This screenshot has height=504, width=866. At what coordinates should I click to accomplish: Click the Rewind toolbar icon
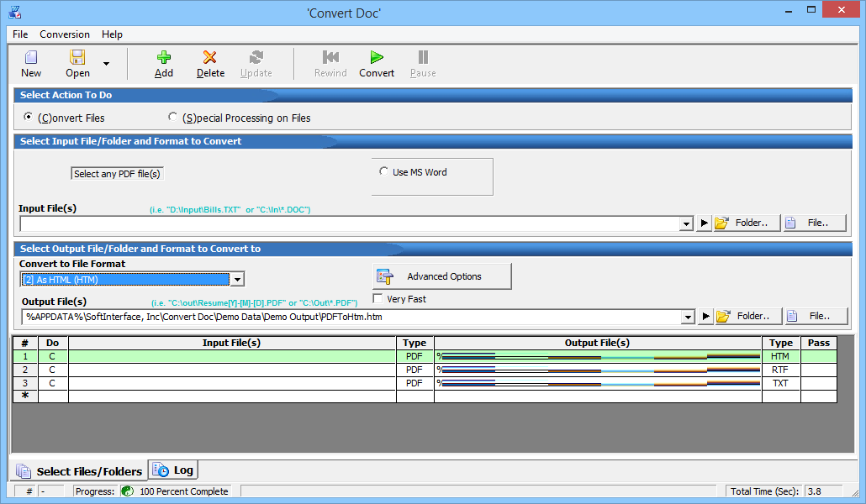(330, 57)
